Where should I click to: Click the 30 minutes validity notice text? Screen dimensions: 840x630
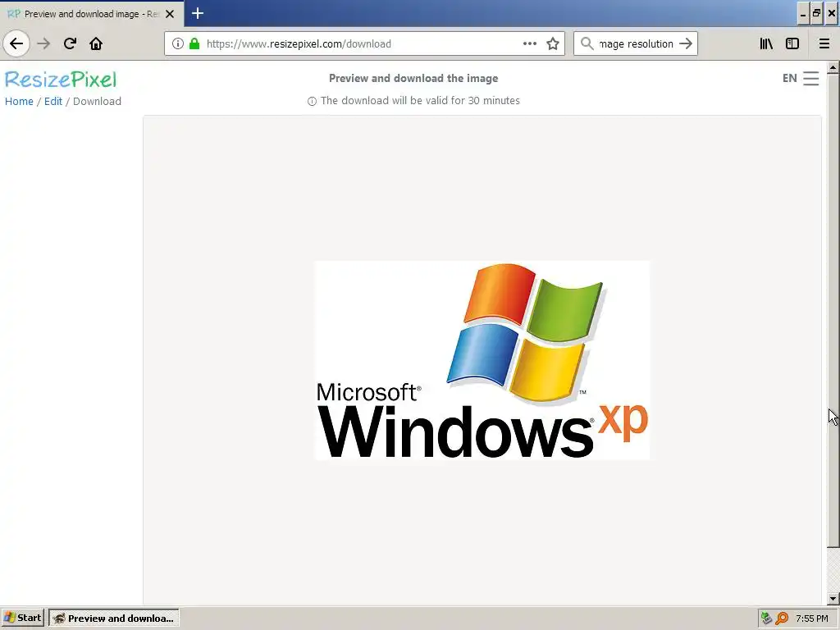[x=420, y=101]
